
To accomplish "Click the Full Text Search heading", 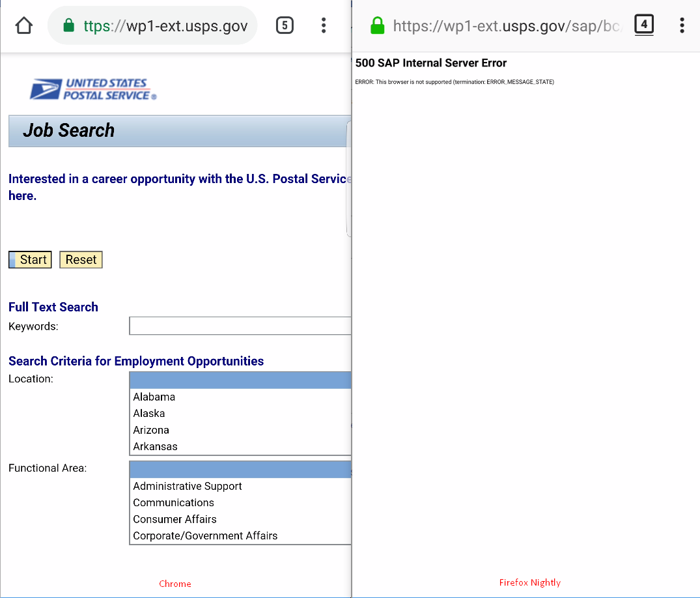I will 53,307.
